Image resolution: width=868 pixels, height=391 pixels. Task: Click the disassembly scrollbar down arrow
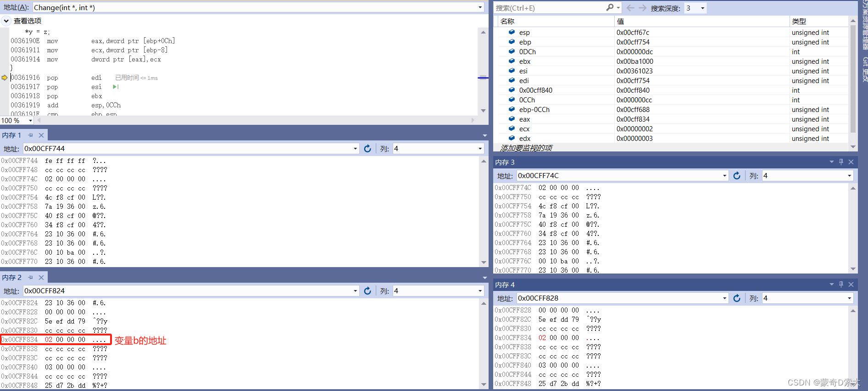(483, 111)
